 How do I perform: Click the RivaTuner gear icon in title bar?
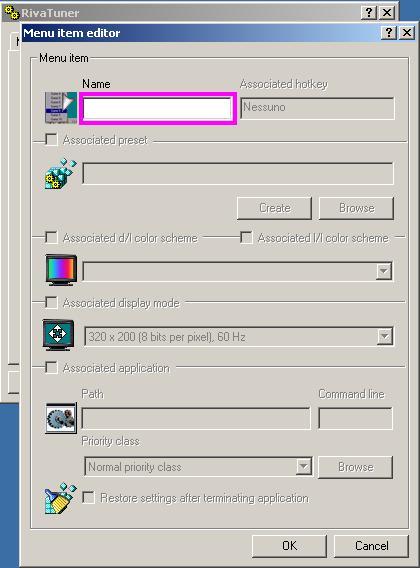point(12,13)
